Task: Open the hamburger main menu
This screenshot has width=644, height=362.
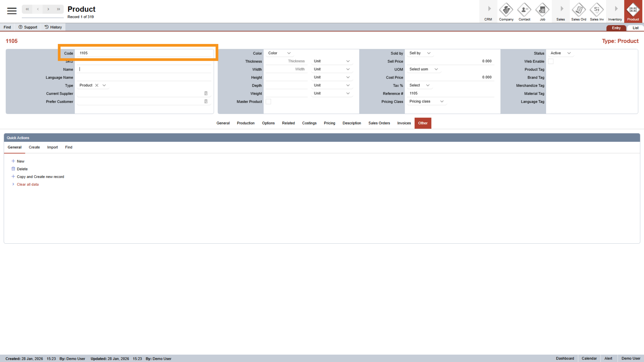Action: 12,11
